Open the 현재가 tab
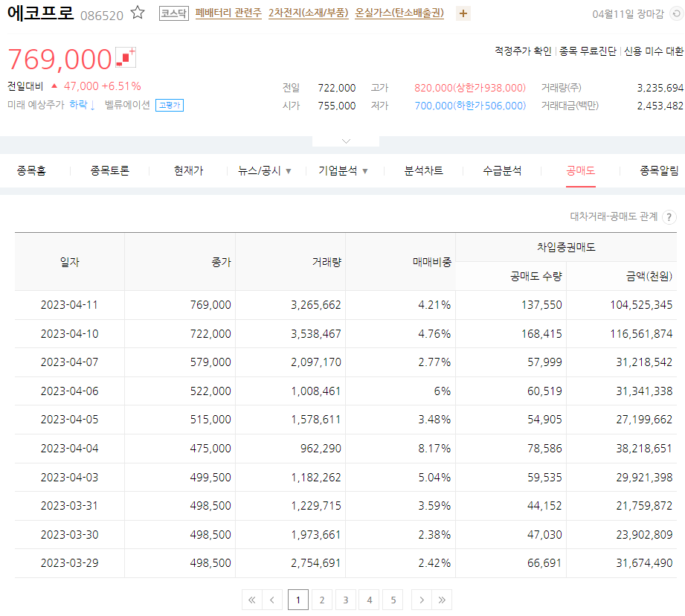This screenshot has height=616, width=685. point(189,171)
